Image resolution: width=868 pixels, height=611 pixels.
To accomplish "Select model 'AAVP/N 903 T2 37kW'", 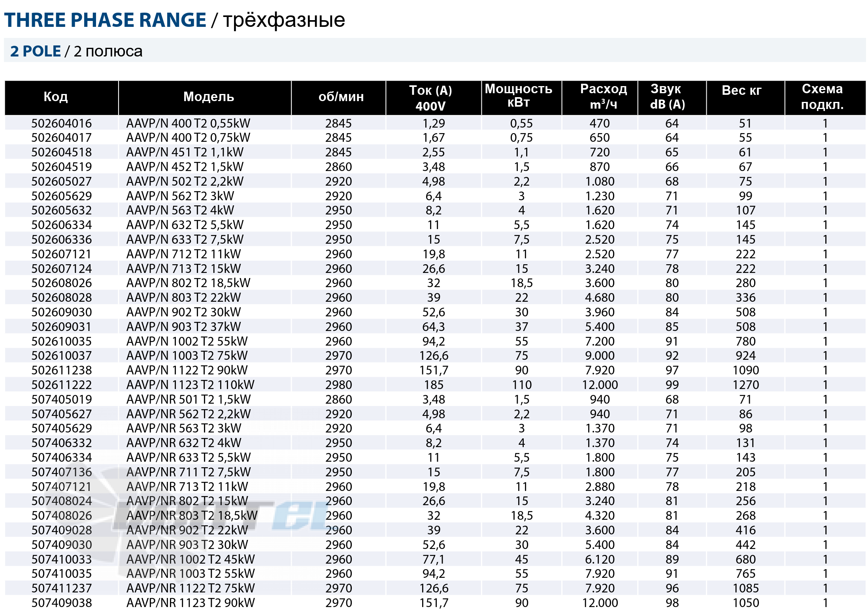I will coord(183,327).
